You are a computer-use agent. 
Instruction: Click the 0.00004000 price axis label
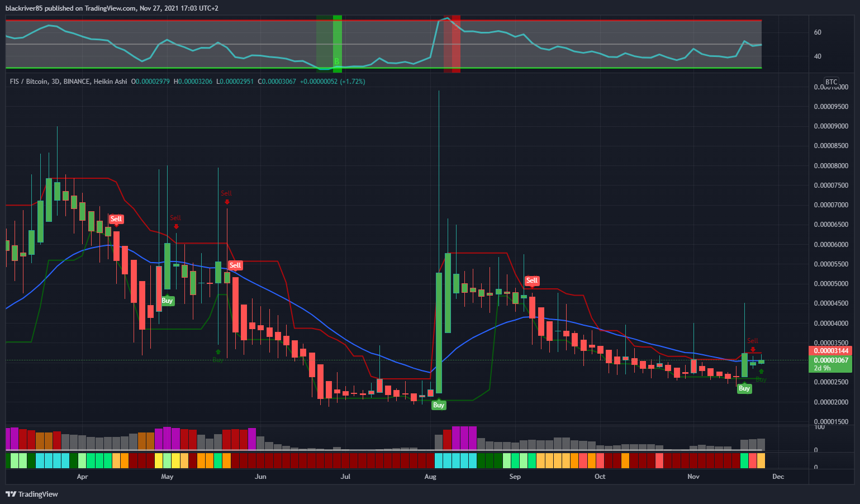coord(831,324)
